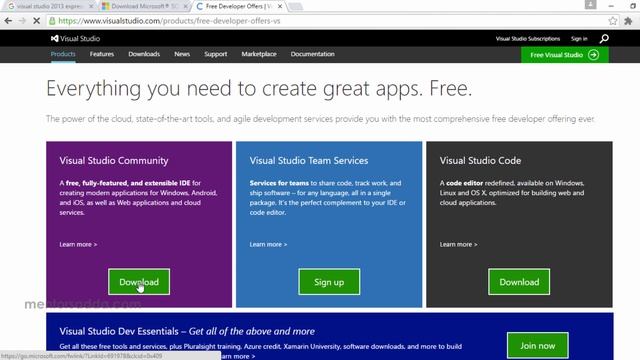Click the site search magnifier icon
The height and width of the screenshot is (360, 640).
click(x=604, y=38)
